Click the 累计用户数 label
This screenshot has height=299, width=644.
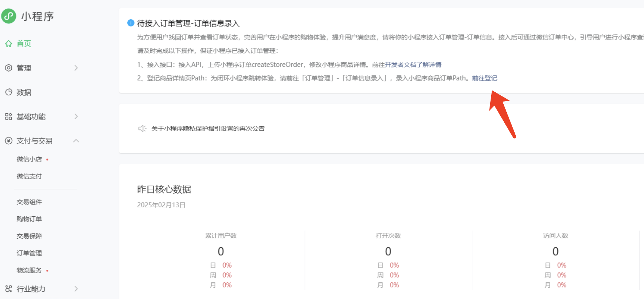point(221,236)
